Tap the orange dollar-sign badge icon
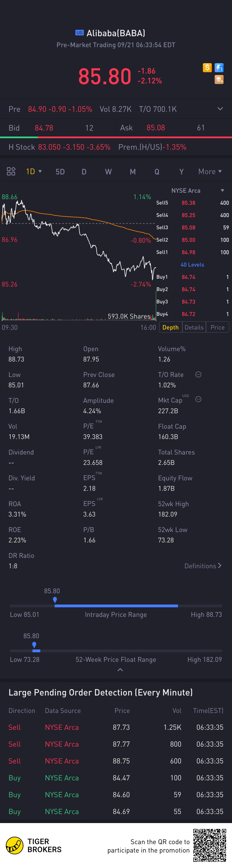 point(207,68)
